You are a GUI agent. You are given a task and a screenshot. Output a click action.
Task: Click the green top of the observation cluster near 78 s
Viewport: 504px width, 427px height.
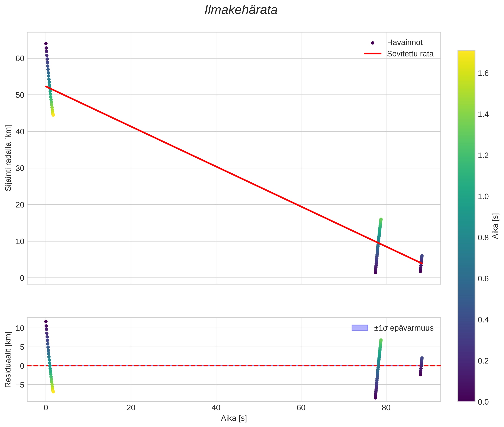381,219
